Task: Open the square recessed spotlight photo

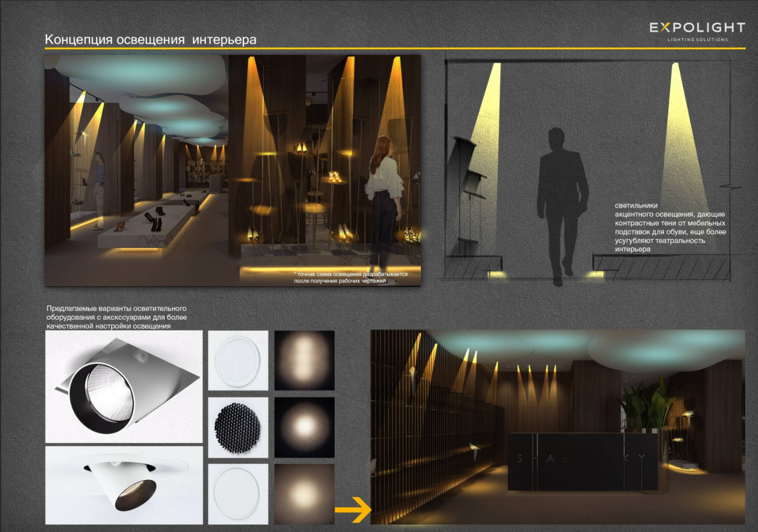Action: pos(124,386)
